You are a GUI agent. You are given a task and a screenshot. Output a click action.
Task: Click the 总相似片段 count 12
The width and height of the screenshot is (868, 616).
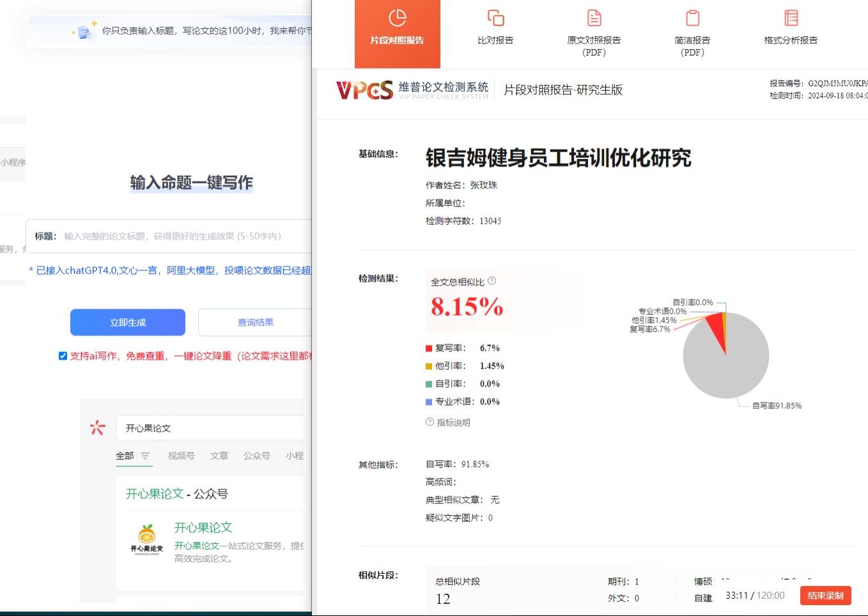pyautogui.click(x=443, y=599)
